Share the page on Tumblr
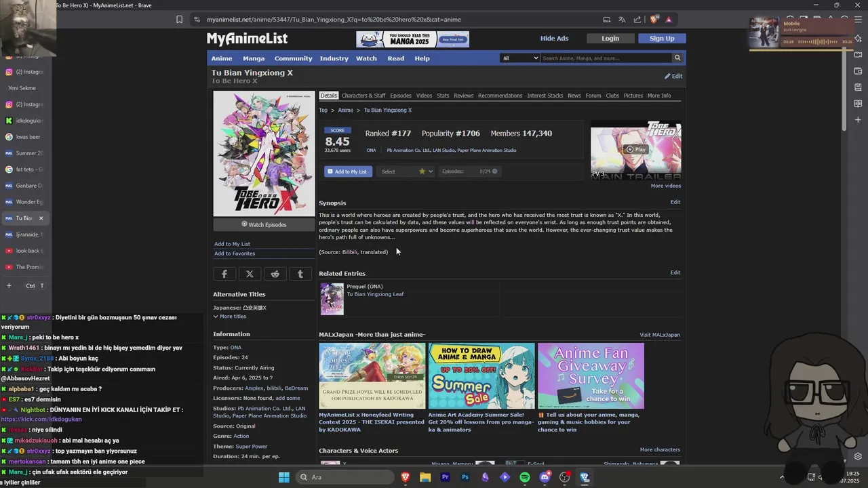This screenshot has width=868, height=488. tap(300, 274)
